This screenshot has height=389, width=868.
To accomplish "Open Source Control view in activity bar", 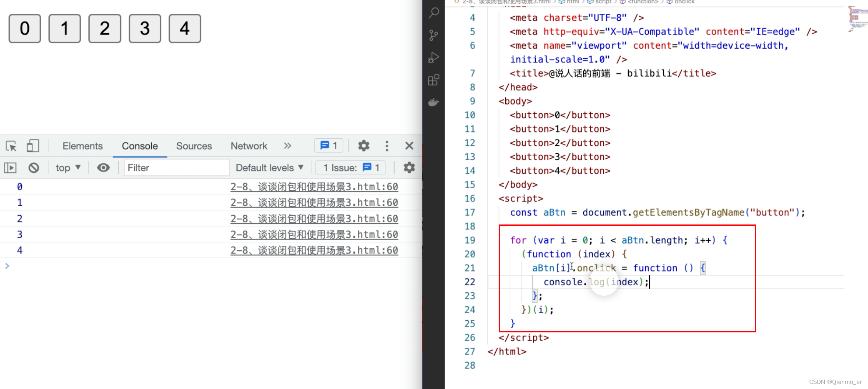I will click(434, 35).
